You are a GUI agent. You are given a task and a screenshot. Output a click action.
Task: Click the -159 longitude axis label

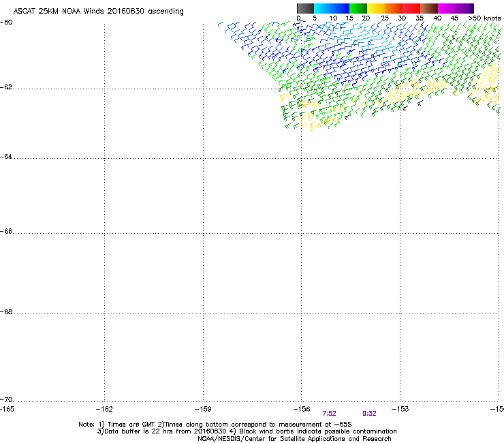click(x=203, y=409)
